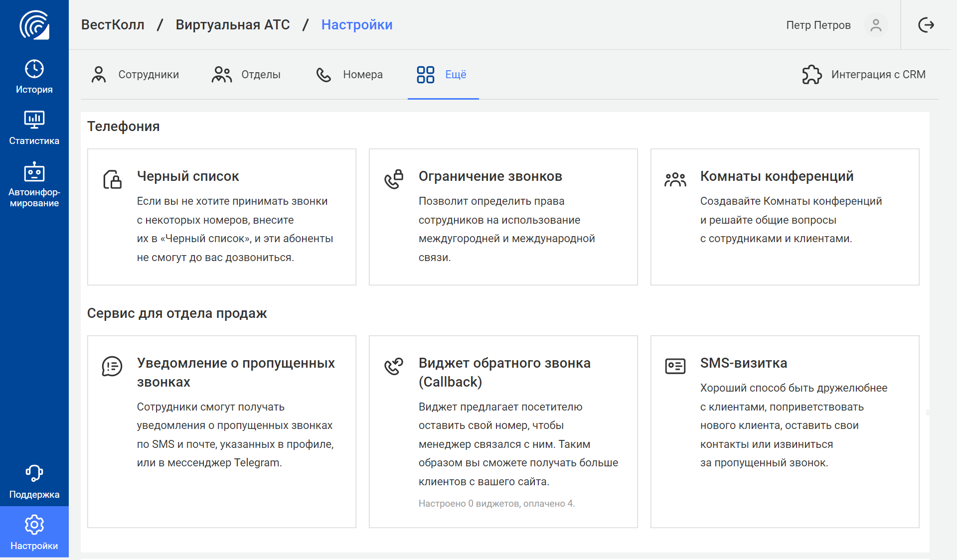Click the Callback widget phone icon
Screen dimensions: 957x560
pos(394,366)
